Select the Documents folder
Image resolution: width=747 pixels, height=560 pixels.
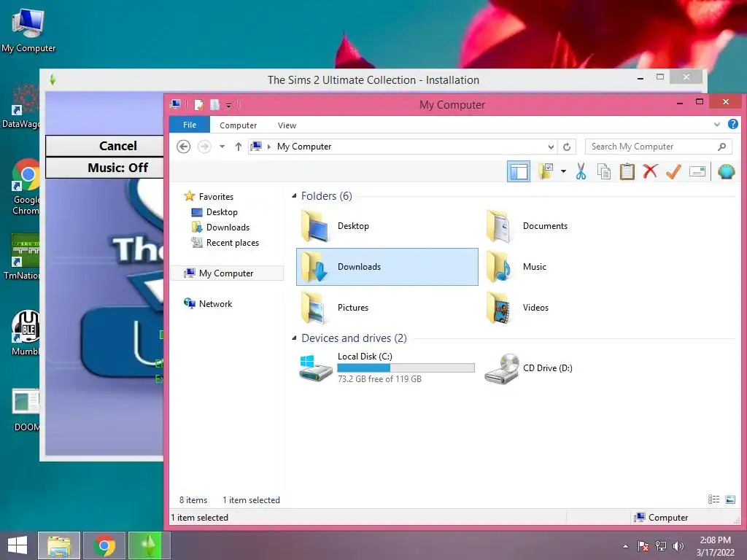[572, 226]
